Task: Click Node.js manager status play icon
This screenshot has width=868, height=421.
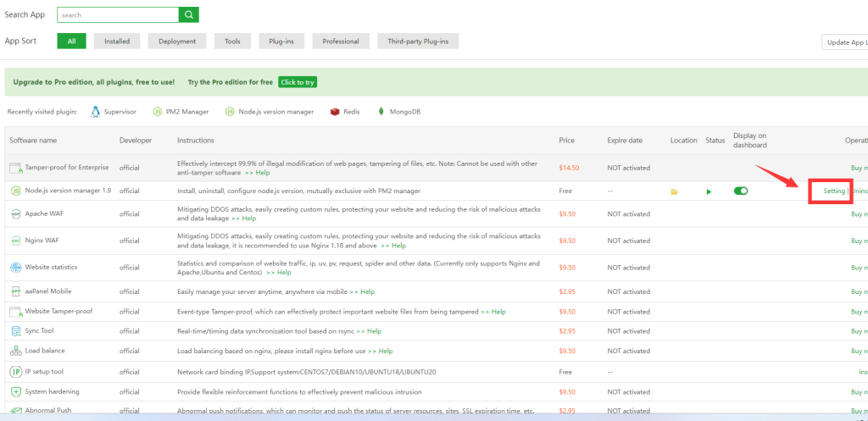Action: tap(709, 191)
